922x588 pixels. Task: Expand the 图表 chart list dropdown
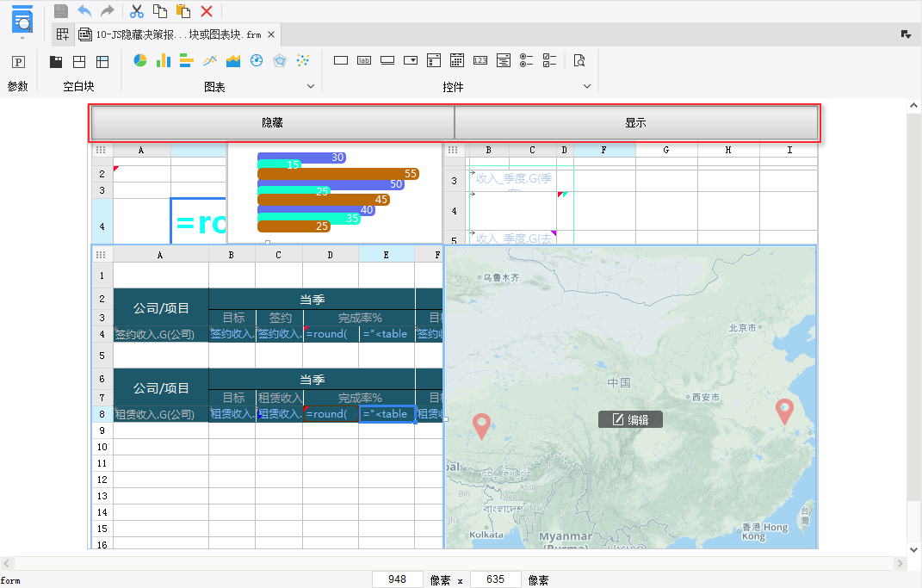point(311,87)
